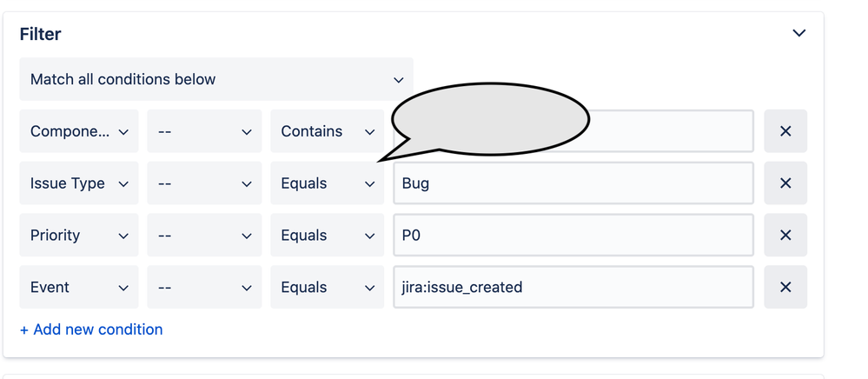The height and width of the screenshot is (379, 868).
Task: Click the jira:issue_created input field
Action: tap(573, 287)
